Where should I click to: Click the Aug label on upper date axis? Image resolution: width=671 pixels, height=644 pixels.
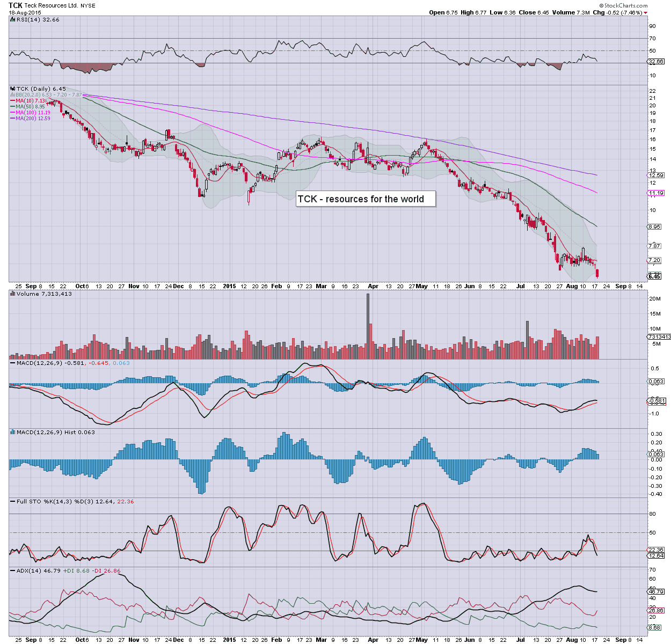point(573,286)
